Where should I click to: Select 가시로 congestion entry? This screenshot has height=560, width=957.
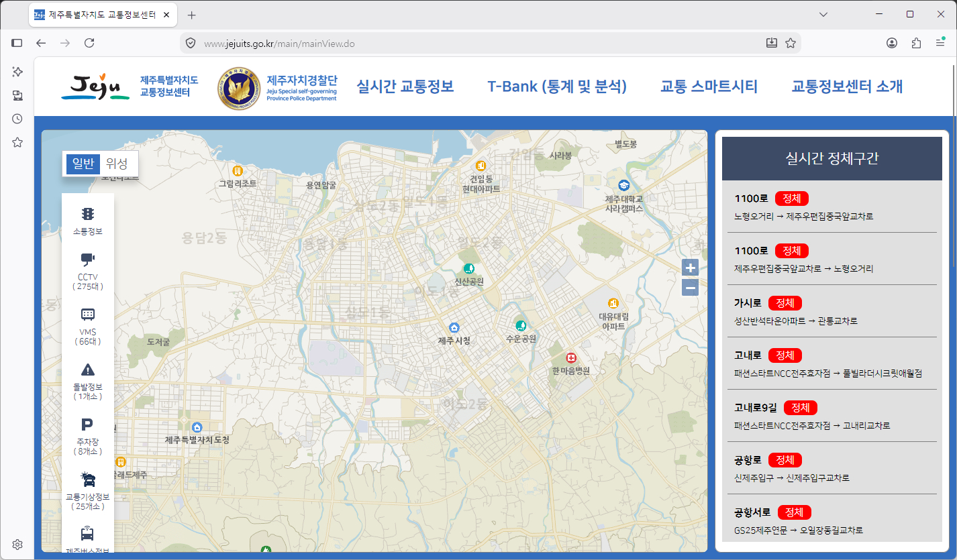(x=832, y=311)
